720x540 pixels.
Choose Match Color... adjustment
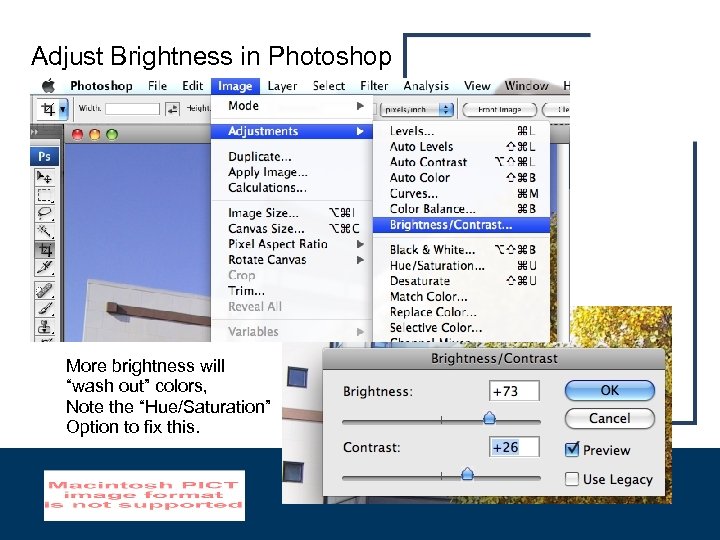(461, 297)
